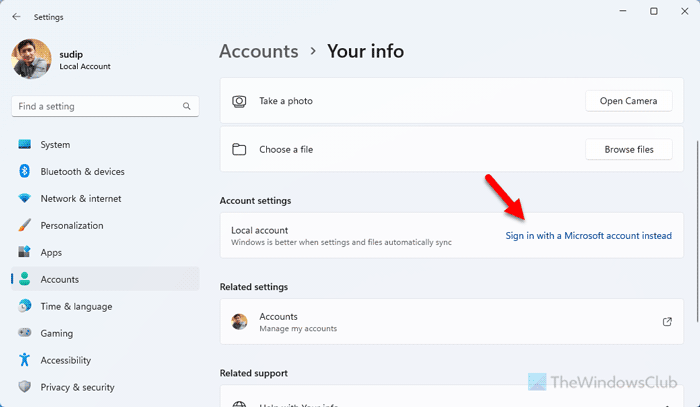Screen dimensions: 700x407
Task: Click the Bluetooth & devices icon
Action: click(x=25, y=171)
